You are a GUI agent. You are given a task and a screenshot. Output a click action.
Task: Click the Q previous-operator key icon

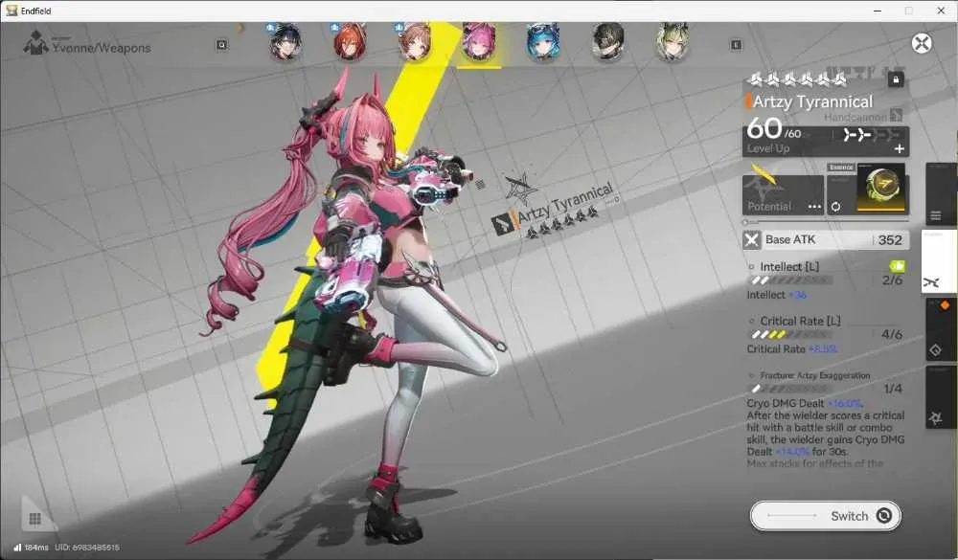[222, 45]
